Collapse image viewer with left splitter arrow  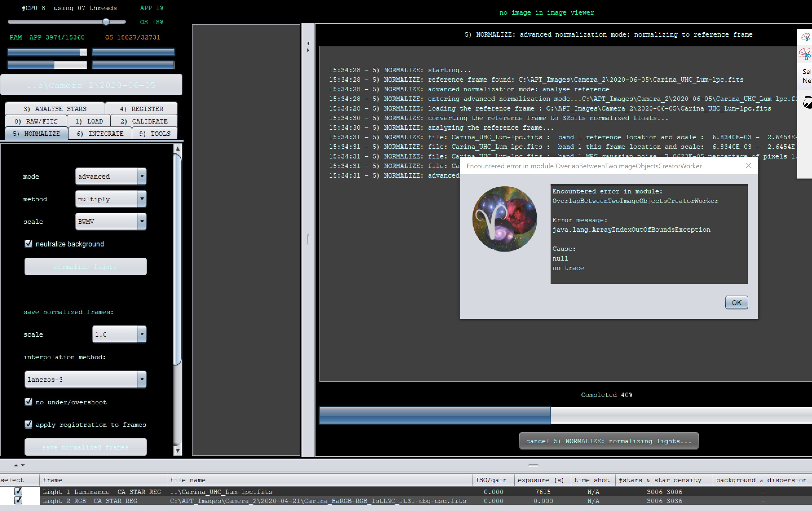(308, 43)
